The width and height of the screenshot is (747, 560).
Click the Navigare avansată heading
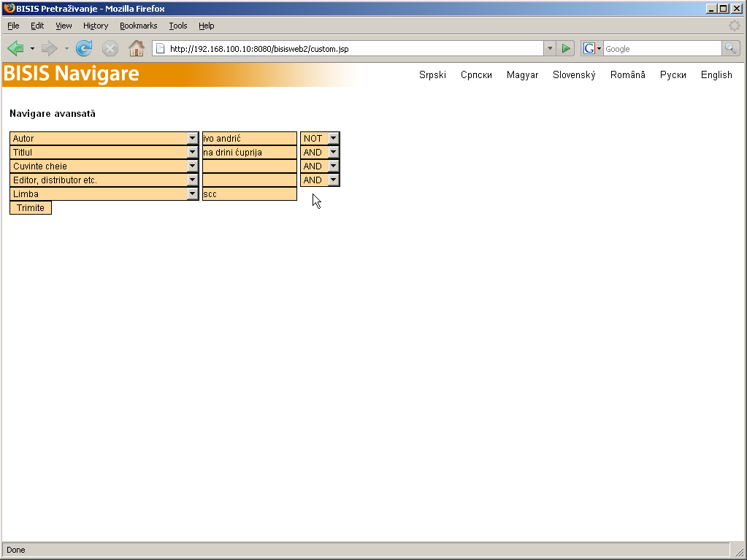(x=53, y=113)
